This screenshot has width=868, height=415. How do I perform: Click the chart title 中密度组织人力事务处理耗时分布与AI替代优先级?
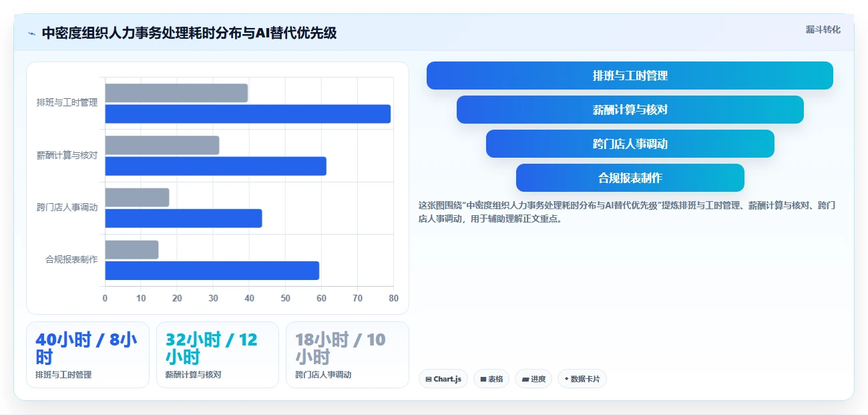[189, 33]
